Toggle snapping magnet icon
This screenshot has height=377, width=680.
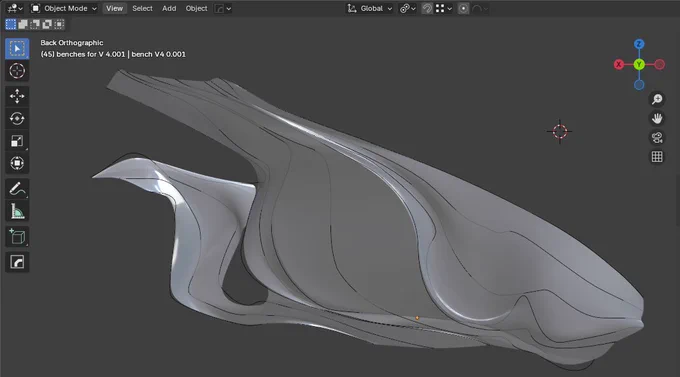coord(427,8)
